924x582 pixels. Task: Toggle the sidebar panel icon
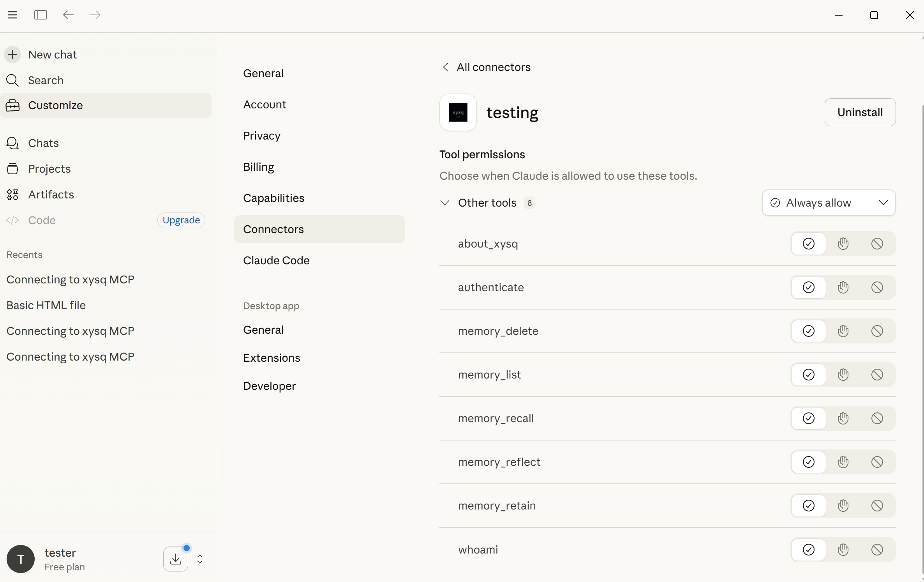tap(41, 15)
